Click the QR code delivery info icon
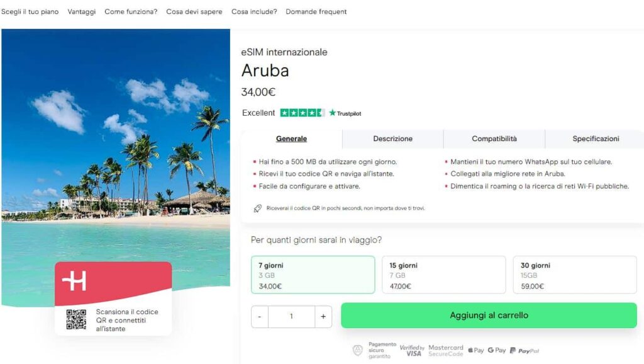This screenshot has width=644, height=364. pos(257,208)
